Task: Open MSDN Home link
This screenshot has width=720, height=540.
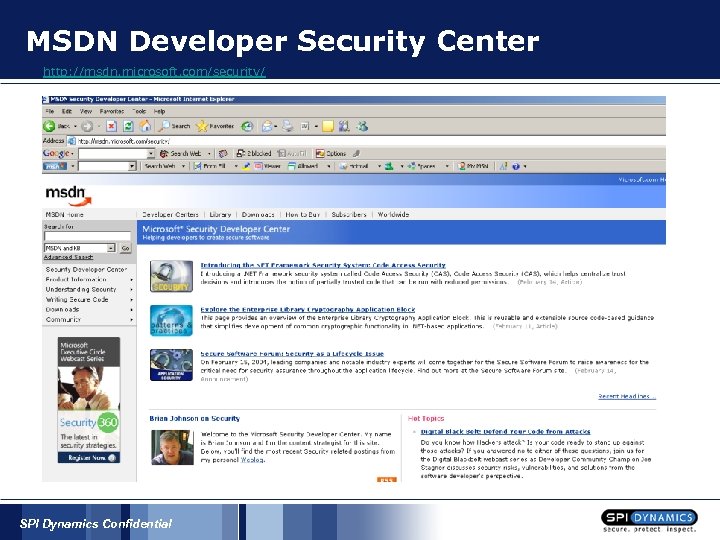Action: pyautogui.click(x=64, y=214)
